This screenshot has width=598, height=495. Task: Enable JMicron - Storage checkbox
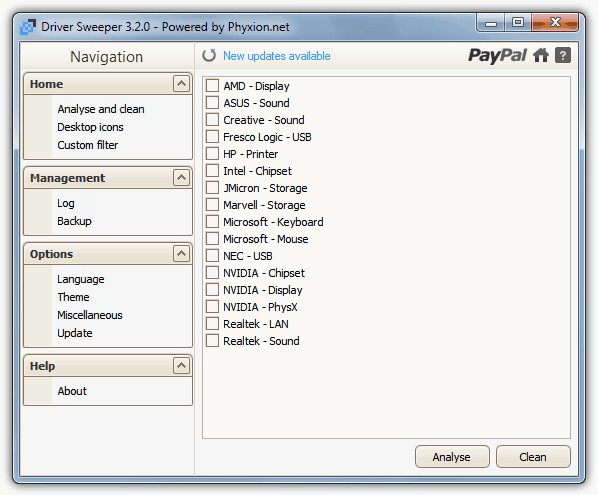point(212,188)
